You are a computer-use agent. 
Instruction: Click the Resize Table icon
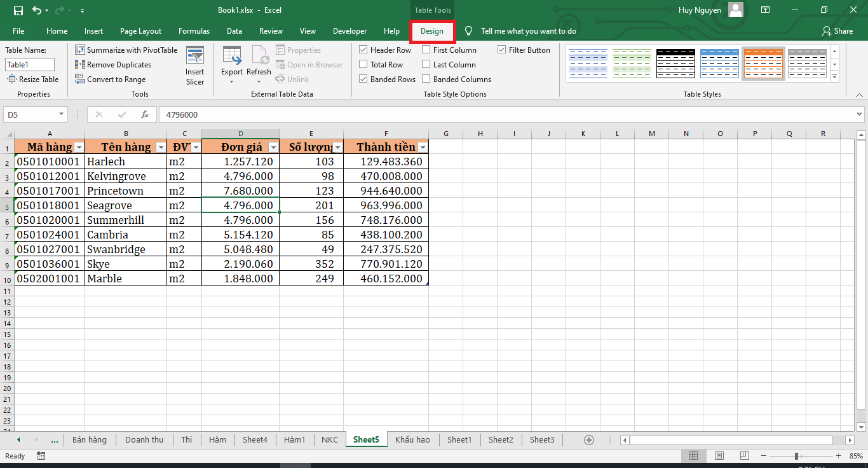pos(12,79)
